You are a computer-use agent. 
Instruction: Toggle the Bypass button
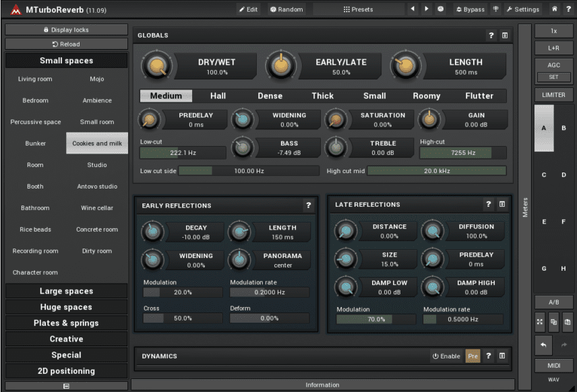pos(470,9)
